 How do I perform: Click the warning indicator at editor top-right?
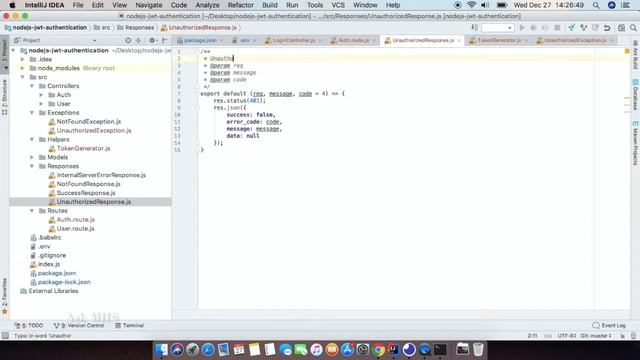[627, 51]
